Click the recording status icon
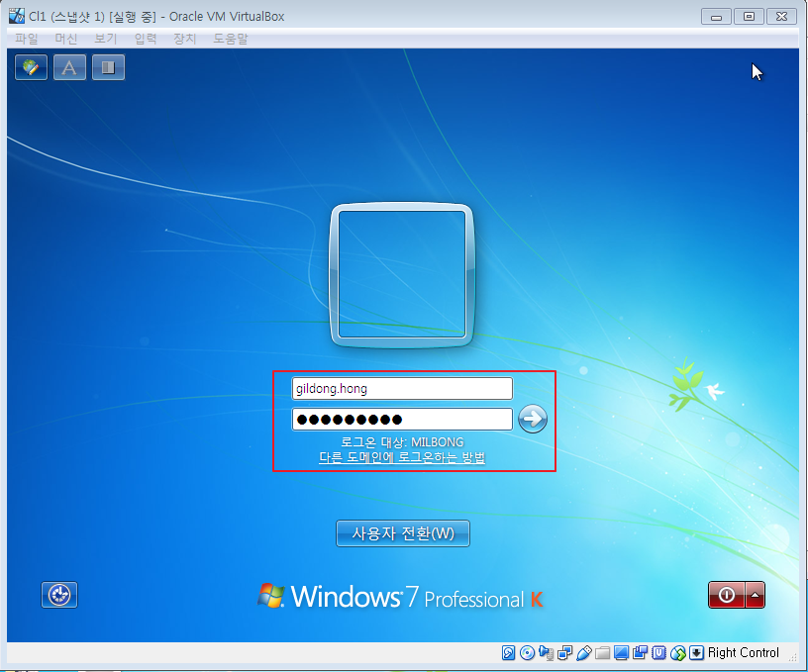Viewport: 808px width, 672px height. coord(640,653)
